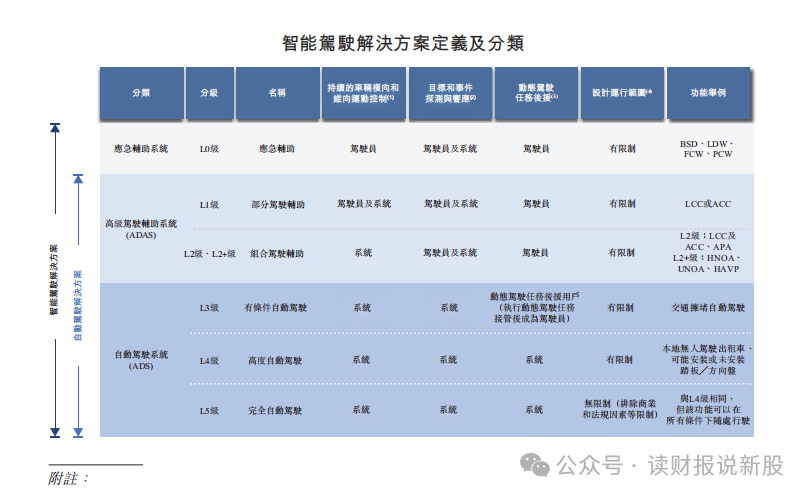Click the title 智能駕駛解決方案定義及分類
This screenshot has width=809, height=497.
coord(403,43)
